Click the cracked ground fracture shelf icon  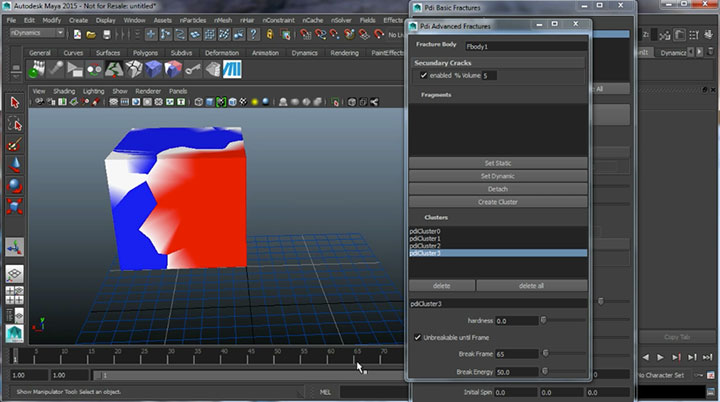point(114,69)
